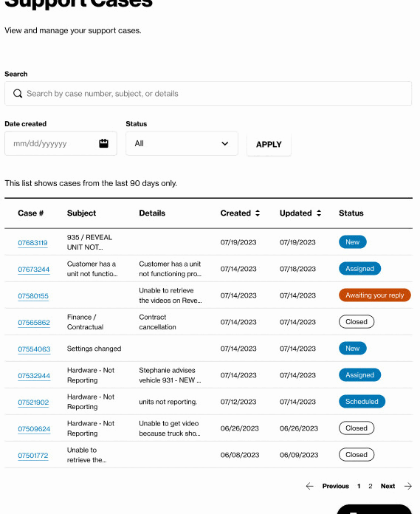Click the Details column header
420x514 pixels.
(152, 213)
